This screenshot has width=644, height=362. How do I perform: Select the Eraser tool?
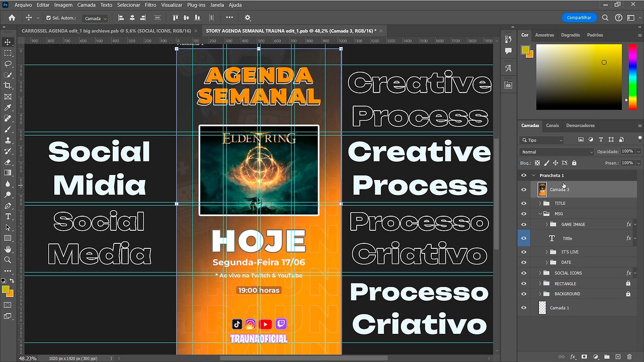coord(8,162)
